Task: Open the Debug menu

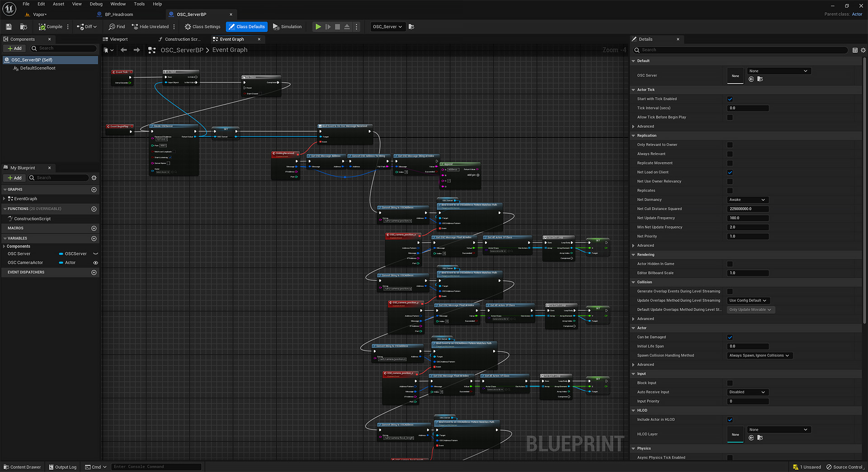Action: [x=96, y=4]
